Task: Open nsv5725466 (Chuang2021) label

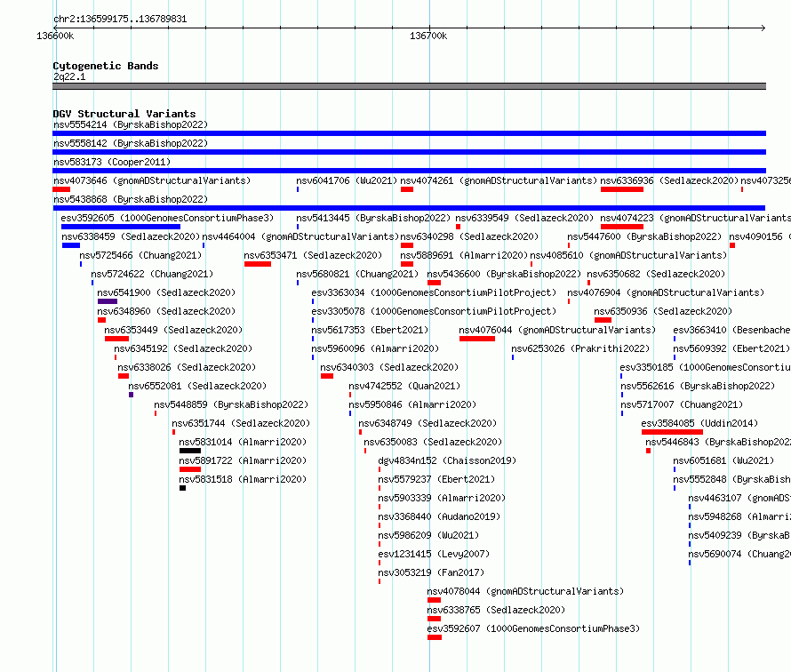Action: (140, 255)
